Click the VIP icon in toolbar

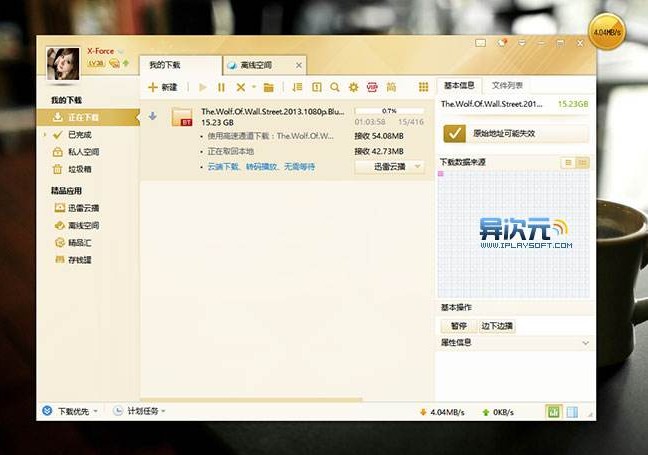click(x=372, y=87)
